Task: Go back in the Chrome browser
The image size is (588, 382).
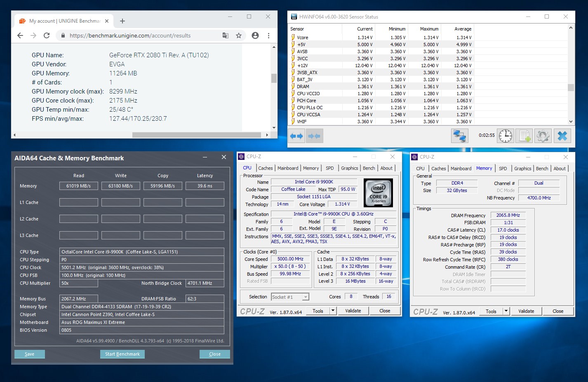Action: click(20, 35)
